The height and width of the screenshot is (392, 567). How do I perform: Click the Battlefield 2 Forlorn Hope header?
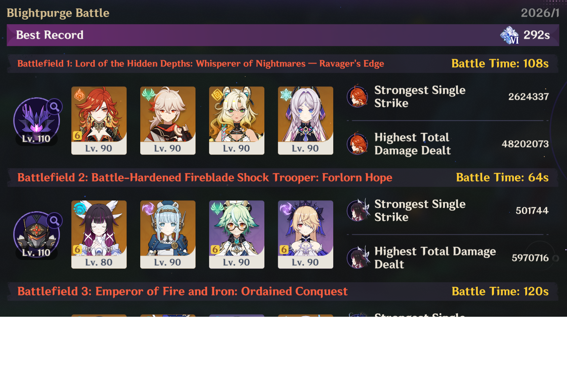[x=283, y=177]
